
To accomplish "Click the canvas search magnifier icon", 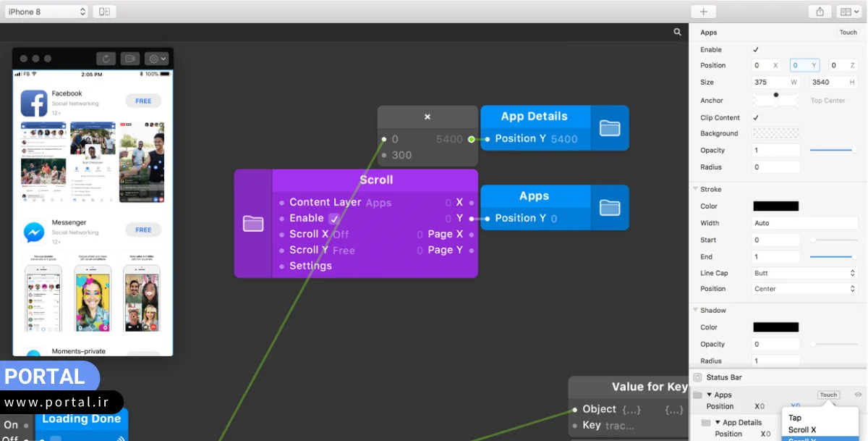I will [677, 32].
